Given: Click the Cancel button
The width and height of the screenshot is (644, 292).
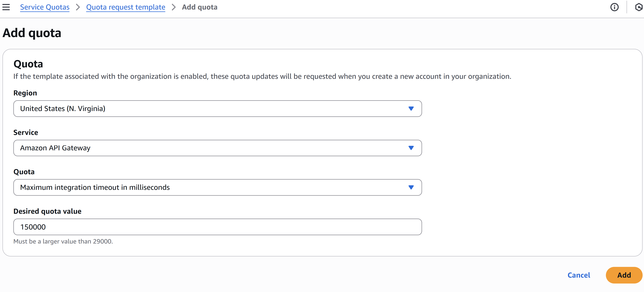Looking at the screenshot, I should tap(579, 275).
